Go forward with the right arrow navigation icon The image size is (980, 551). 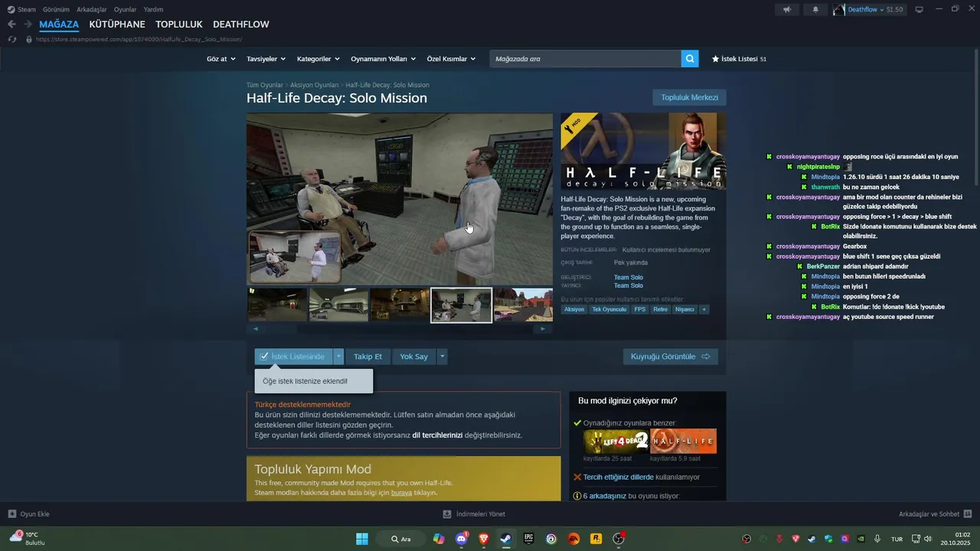[x=28, y=24]
